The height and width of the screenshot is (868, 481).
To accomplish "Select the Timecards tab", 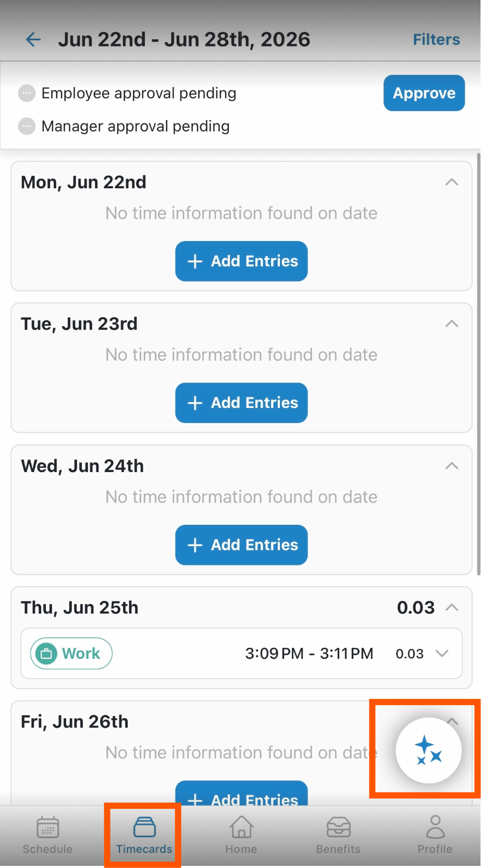I will 144,835.
